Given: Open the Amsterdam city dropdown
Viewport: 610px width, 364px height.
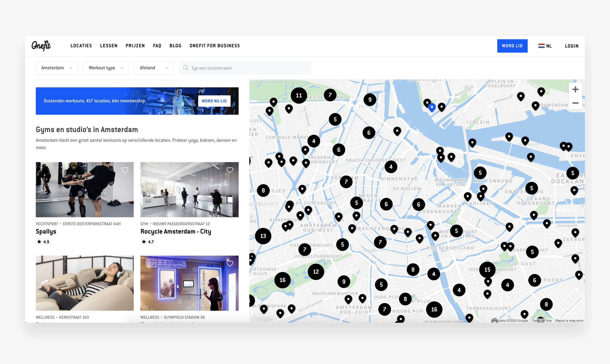Looking at the screenshot, I should tap(57, 68).
